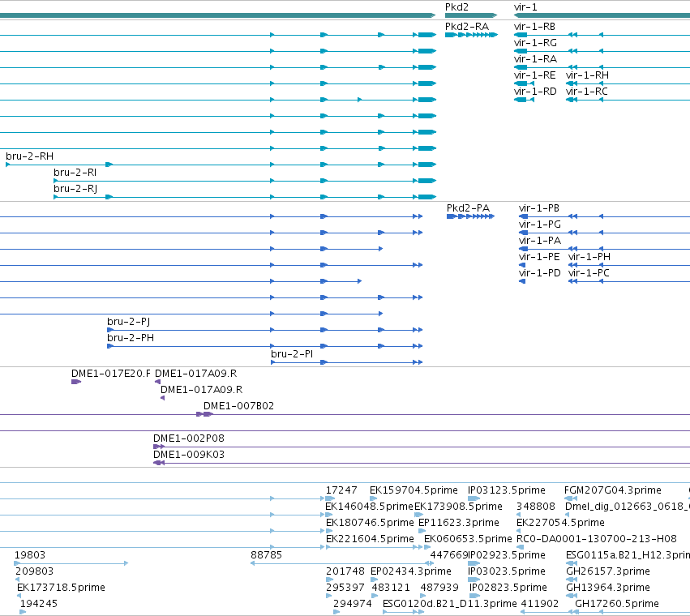Select transcript label vir-1-RG
690x616 pixels.
point(535,43)
